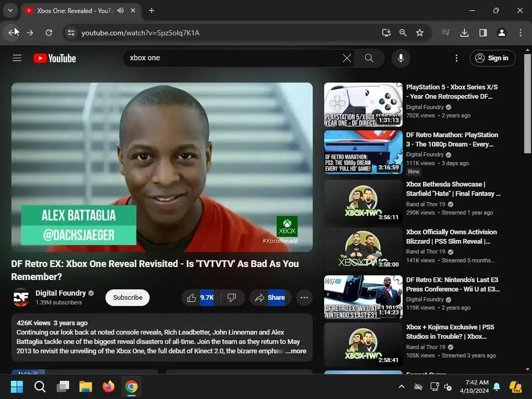Click the install app icon in address bar

[x=386, y=33]
